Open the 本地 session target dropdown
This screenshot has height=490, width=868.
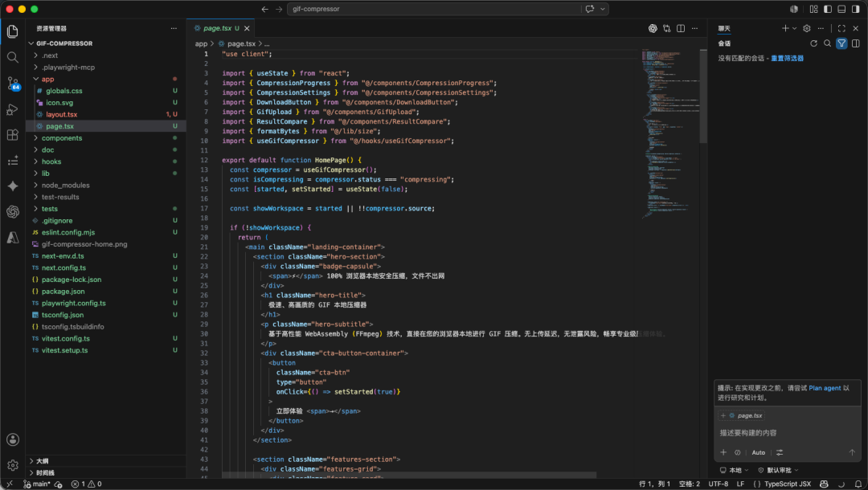coord(735,470)
